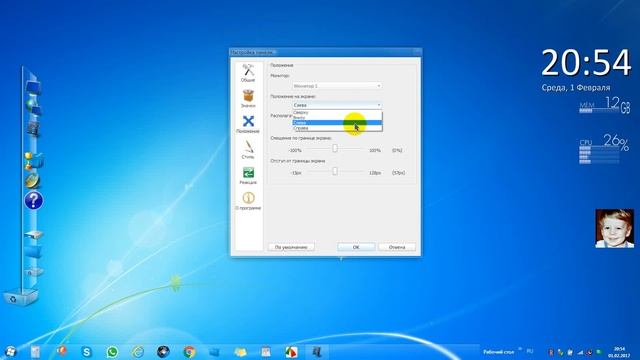The width and height of the screenshot is (640, 360).
Task: Choose Сверху in the position list
Action: (337, 112)
